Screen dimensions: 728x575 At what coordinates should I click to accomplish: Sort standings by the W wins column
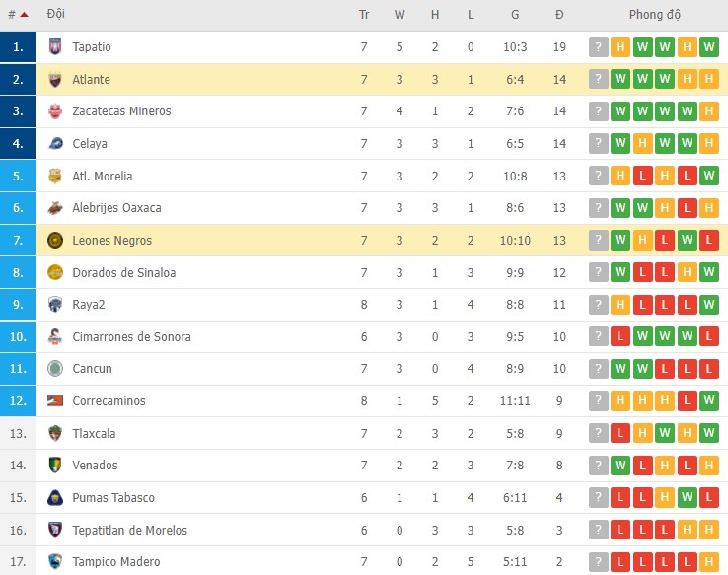coord(400,15)
